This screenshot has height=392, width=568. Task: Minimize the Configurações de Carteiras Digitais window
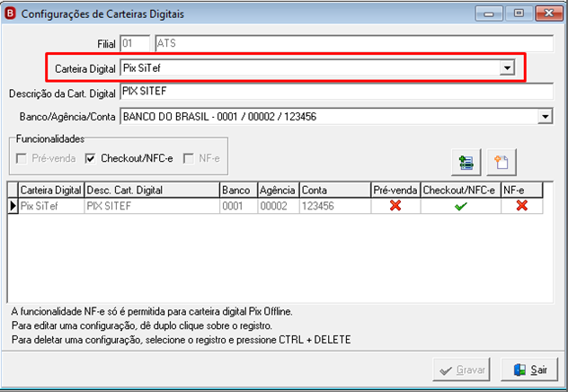(x=489, y=13)
